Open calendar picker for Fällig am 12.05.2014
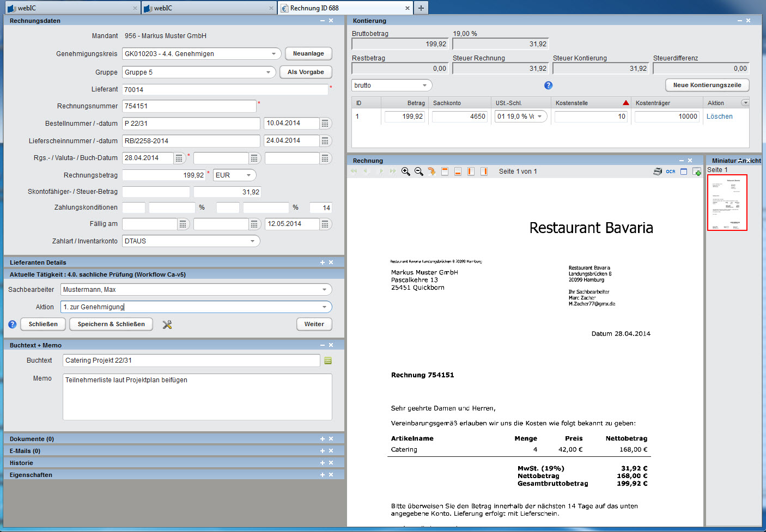Screen dimensions: 766x532 pos(325,224)
